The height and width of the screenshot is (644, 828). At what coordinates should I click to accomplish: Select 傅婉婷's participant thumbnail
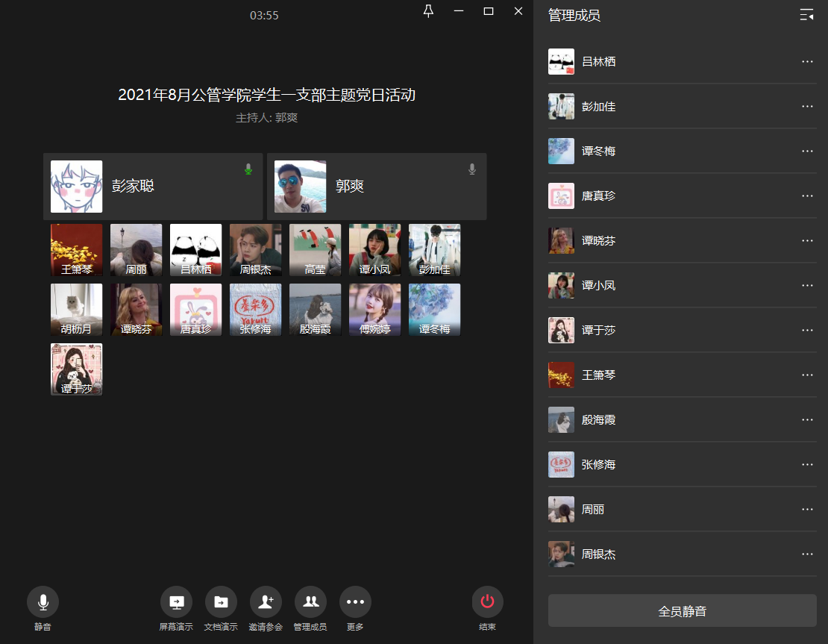pos(374,310)
